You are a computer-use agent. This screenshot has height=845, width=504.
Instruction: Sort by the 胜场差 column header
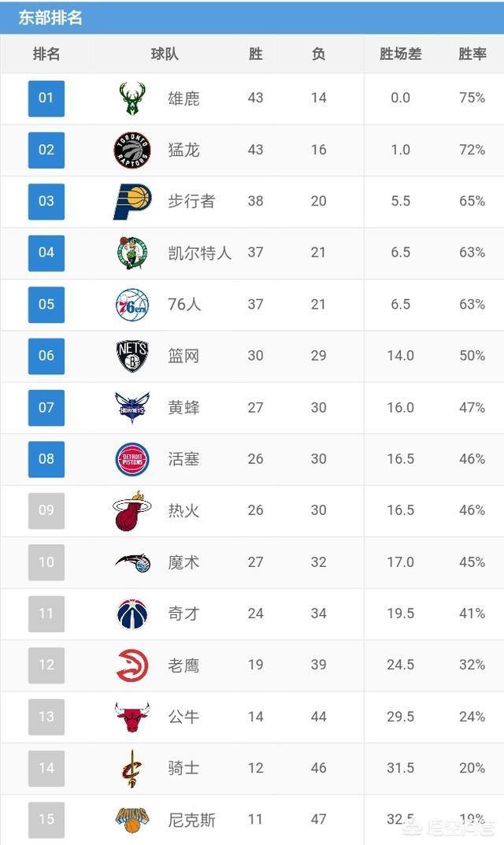tap(400, 54)
